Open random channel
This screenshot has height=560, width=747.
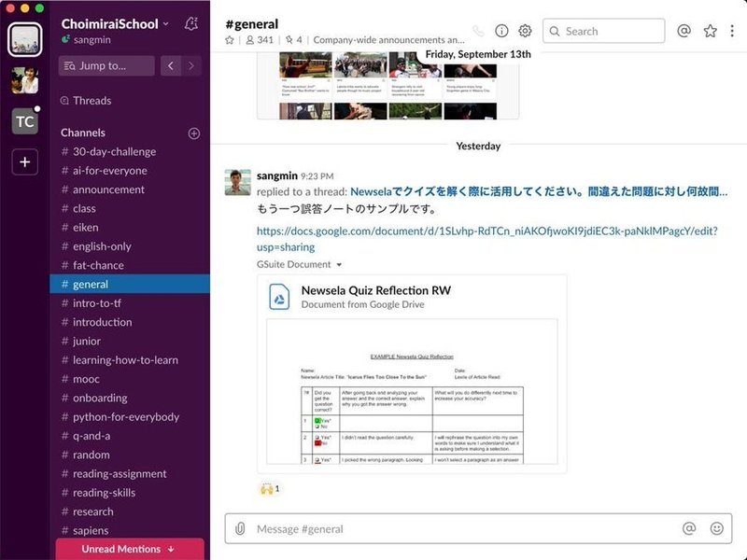point(130,455)
